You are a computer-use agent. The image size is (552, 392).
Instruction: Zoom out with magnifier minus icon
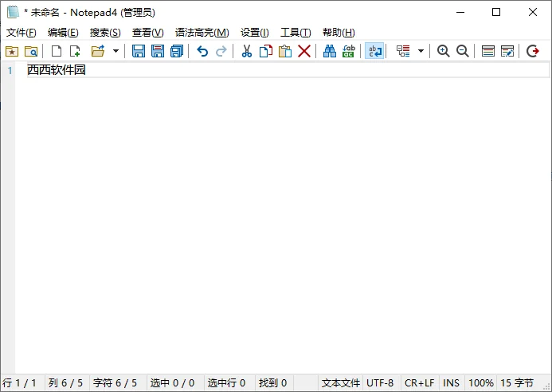coord(463,52)
